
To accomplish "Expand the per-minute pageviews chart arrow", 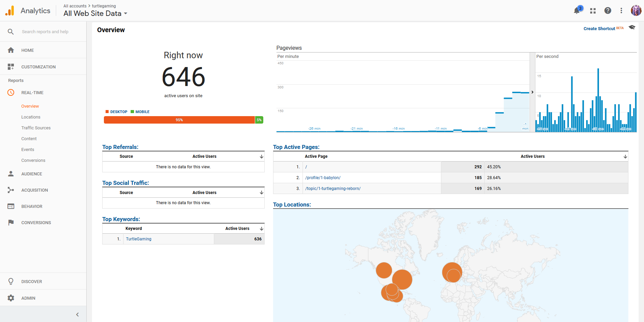I will 532,92.
